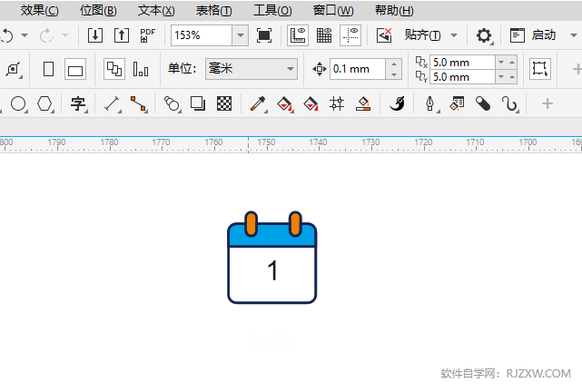Toggle the show rulers icon
Viewport: 582px width, 392px height.
[x=298, y=35]
